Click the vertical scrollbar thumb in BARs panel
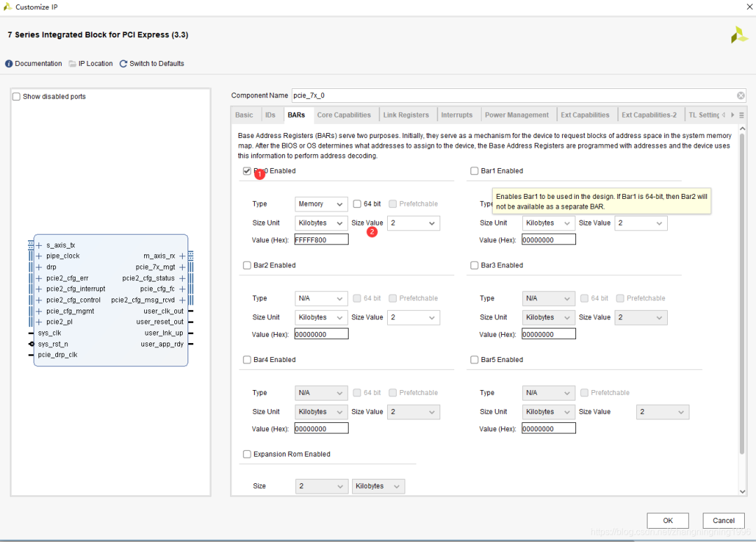 [x=742, y=294]
